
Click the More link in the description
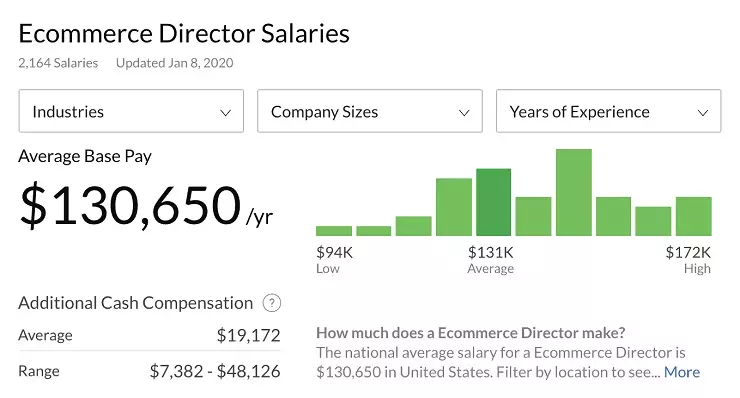click(682, 372)
